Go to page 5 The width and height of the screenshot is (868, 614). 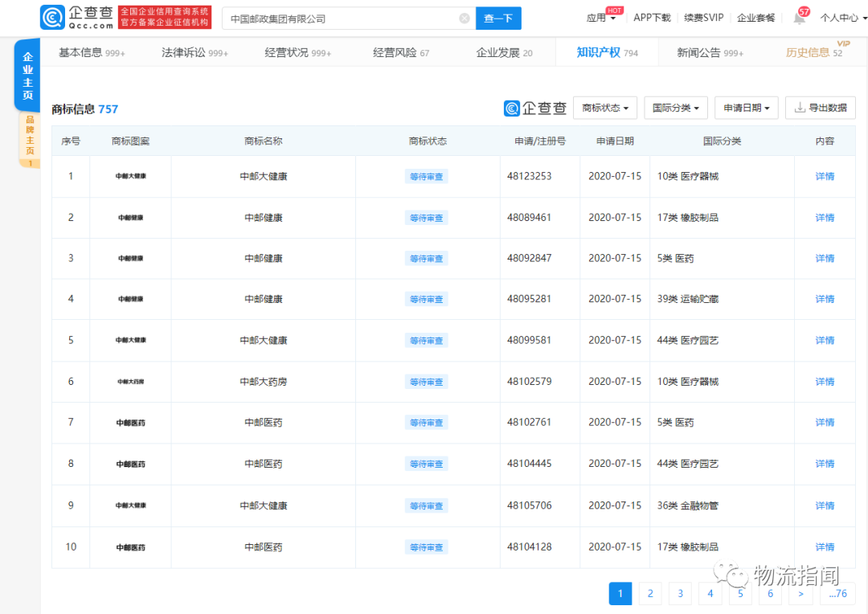pyautogui.click(x=740, y=594)
